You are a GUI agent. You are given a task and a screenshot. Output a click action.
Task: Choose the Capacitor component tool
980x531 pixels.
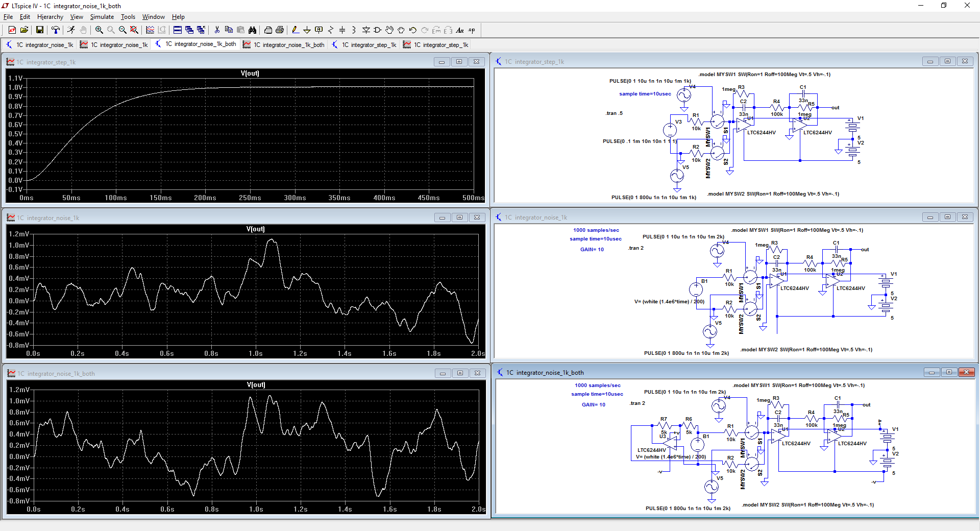click(342, 30)
